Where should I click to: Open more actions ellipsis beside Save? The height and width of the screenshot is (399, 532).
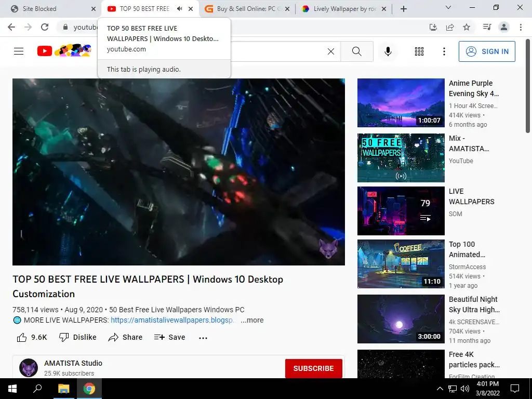pyautogui.click(x=203, y=338)
